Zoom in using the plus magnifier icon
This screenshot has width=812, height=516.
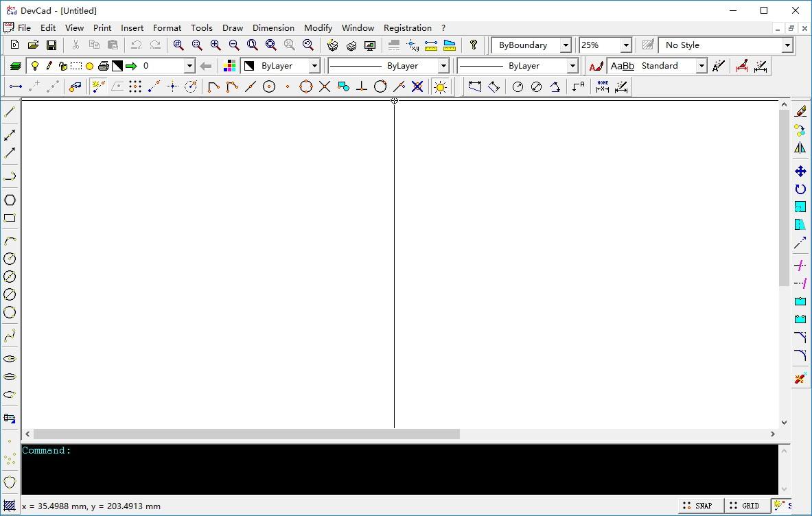point(216,45)
